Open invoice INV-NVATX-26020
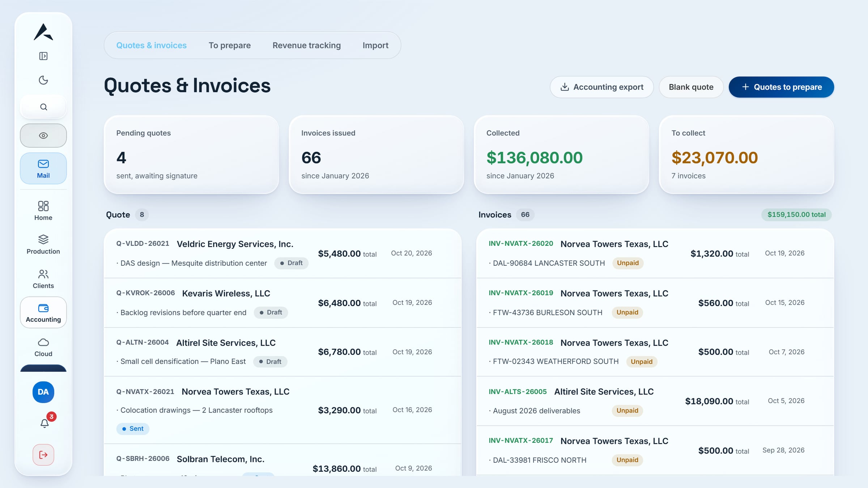 click(x=655, y=253)
